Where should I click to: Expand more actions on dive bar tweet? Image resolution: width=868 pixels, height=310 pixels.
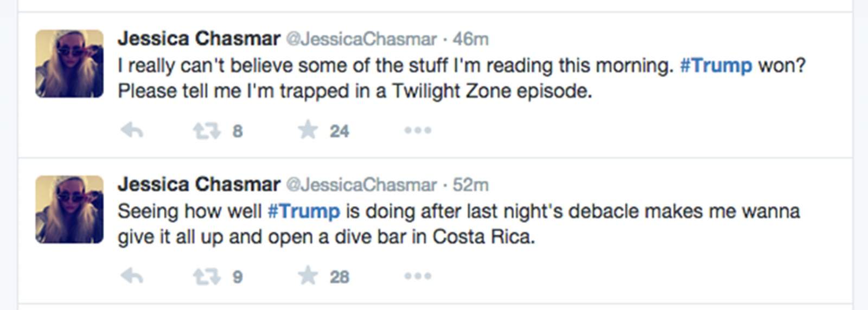(x=417, y=276)
